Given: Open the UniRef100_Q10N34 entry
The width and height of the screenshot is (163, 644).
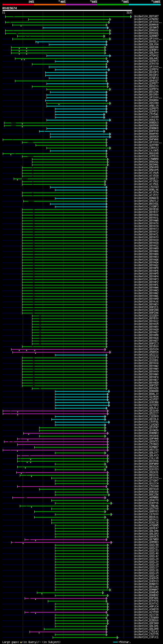Looking at the screenshot, I should tap(146, 397).
